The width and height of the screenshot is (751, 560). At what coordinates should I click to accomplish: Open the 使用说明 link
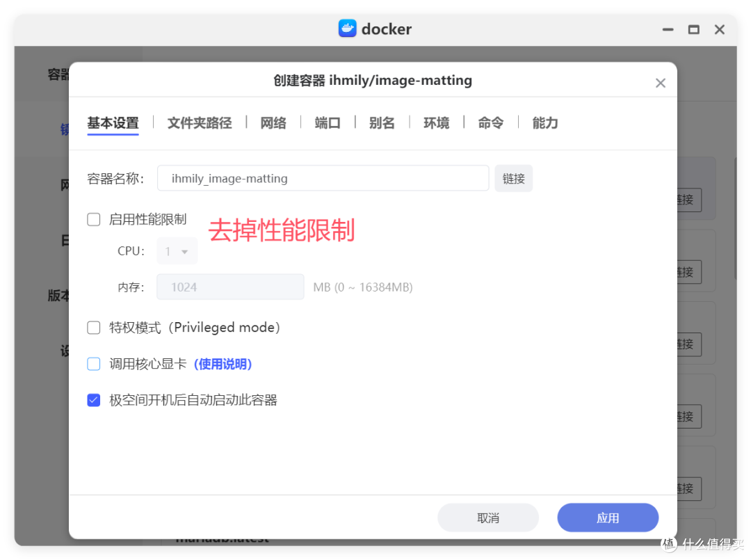[x=223, y=364]
